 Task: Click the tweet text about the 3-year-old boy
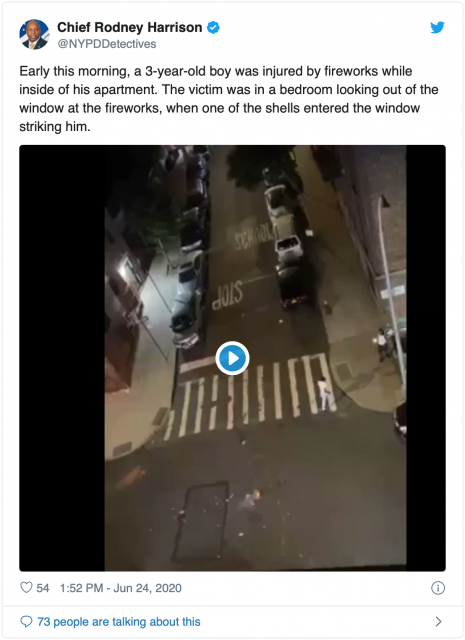pos(229,98)
